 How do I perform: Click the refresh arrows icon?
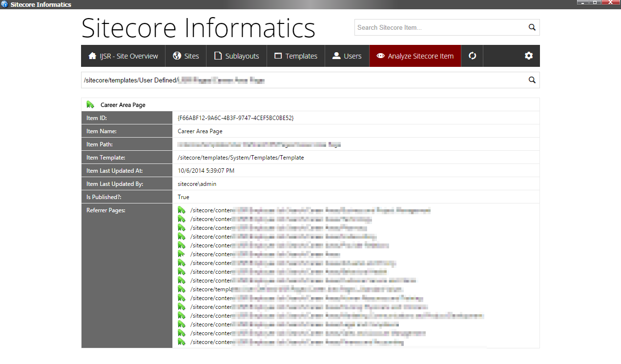[x=472, y=56]
